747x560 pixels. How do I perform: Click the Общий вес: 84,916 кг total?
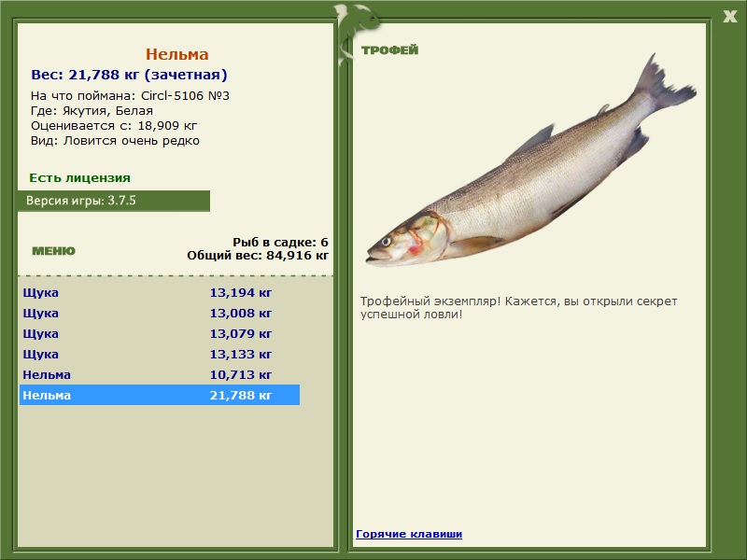point(258,255)
